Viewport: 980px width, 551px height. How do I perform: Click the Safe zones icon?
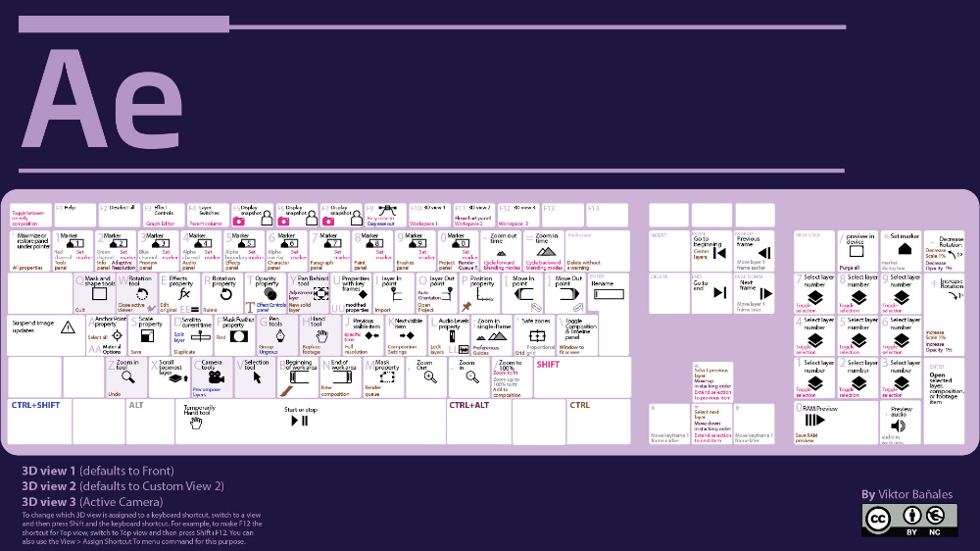pyautogui.click(x=537, y=336)
